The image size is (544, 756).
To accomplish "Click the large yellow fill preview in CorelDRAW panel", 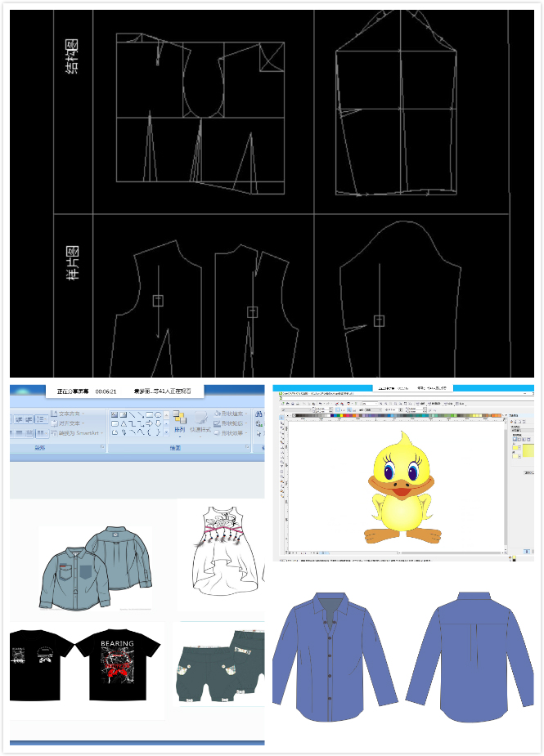I will [528, 451].
